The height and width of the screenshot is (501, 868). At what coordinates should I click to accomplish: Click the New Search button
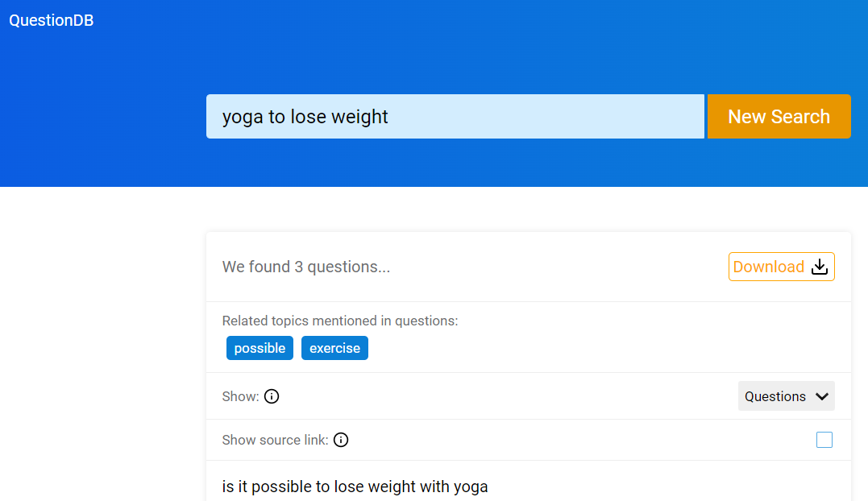click(x=779, y=116)
